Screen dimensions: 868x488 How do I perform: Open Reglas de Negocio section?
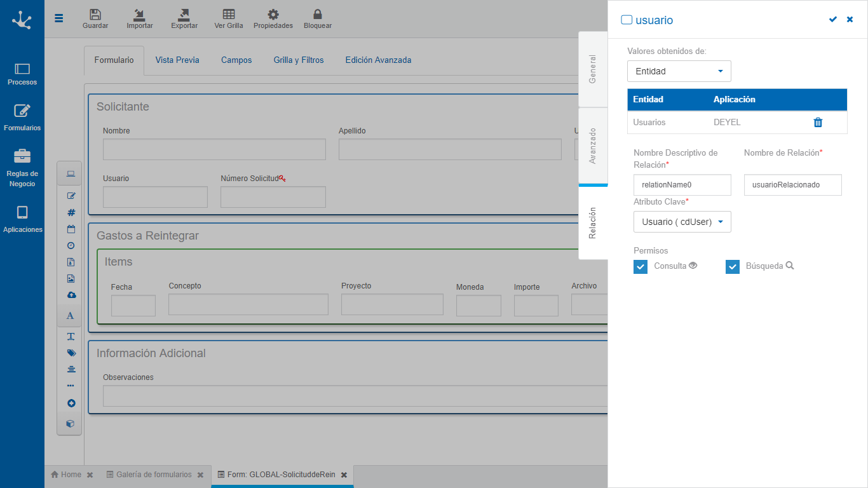(22, 168)
